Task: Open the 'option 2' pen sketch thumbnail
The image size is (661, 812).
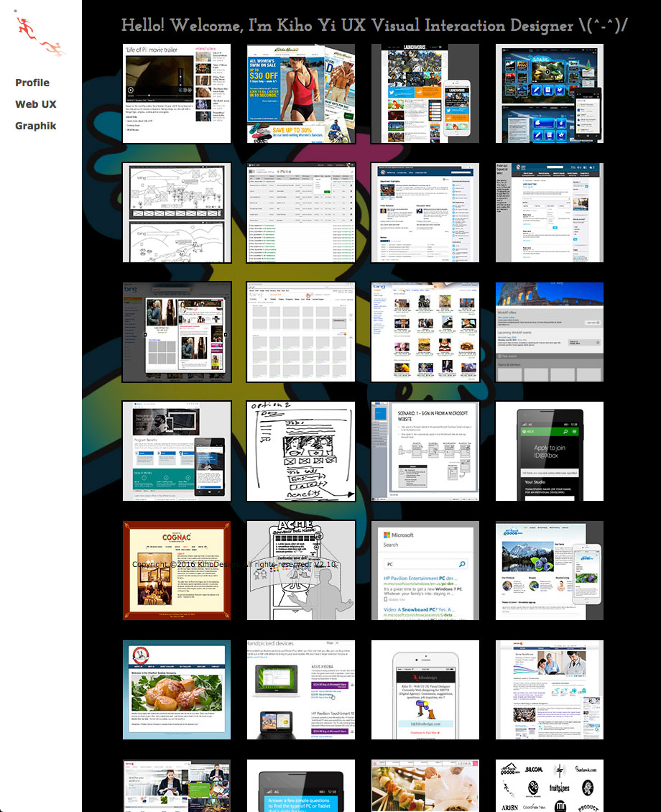Action: (x=301, y=451)
